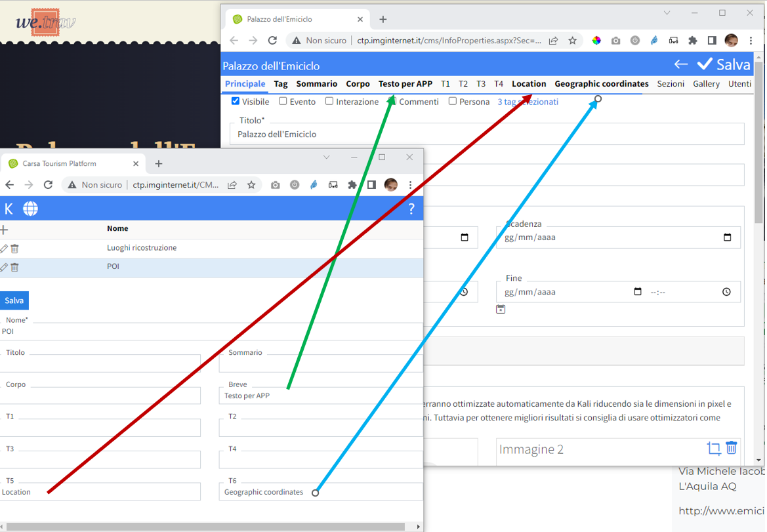The height and width of the screenshot is (532, 767).
Task: Open the Sezioni tab
Action: [x=671, y=83]
